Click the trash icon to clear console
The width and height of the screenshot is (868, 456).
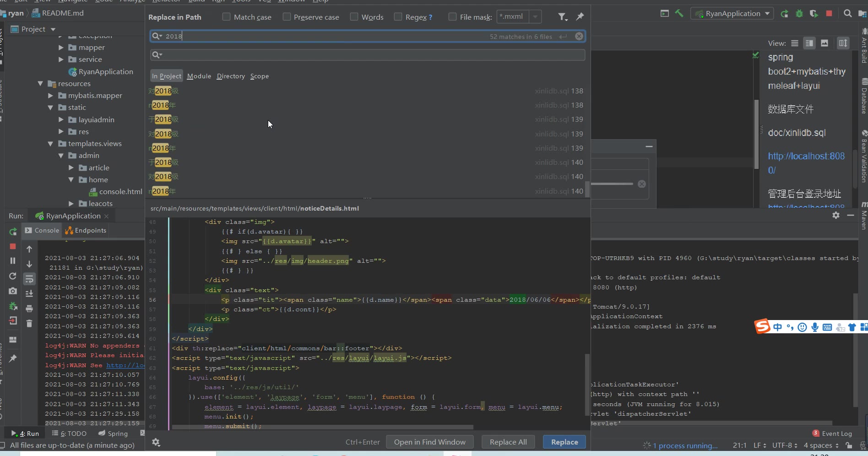coord(29,323)
